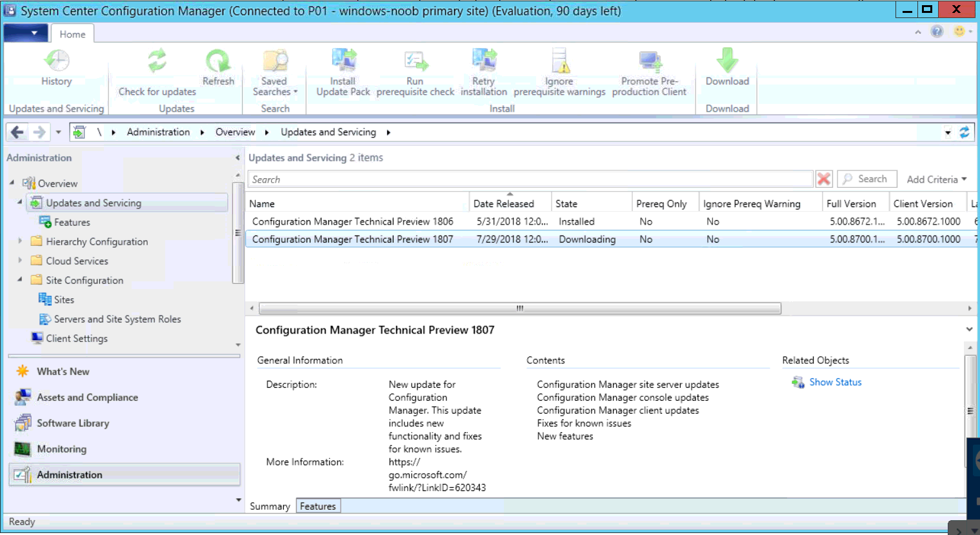Select Technical Preview 1806 row
The width and height of the screenshot is (980, 535).
coord(611,221)
